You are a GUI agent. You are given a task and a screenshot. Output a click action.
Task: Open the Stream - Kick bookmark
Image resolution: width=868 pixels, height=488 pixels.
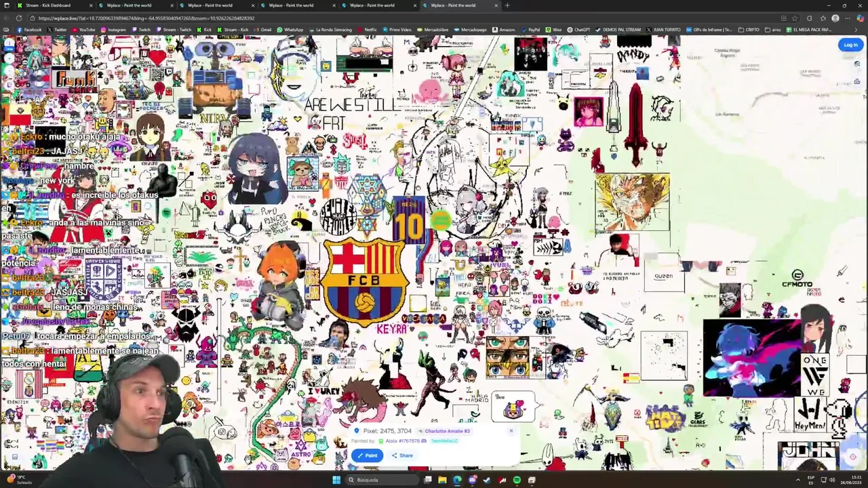[x=233, y=30]
